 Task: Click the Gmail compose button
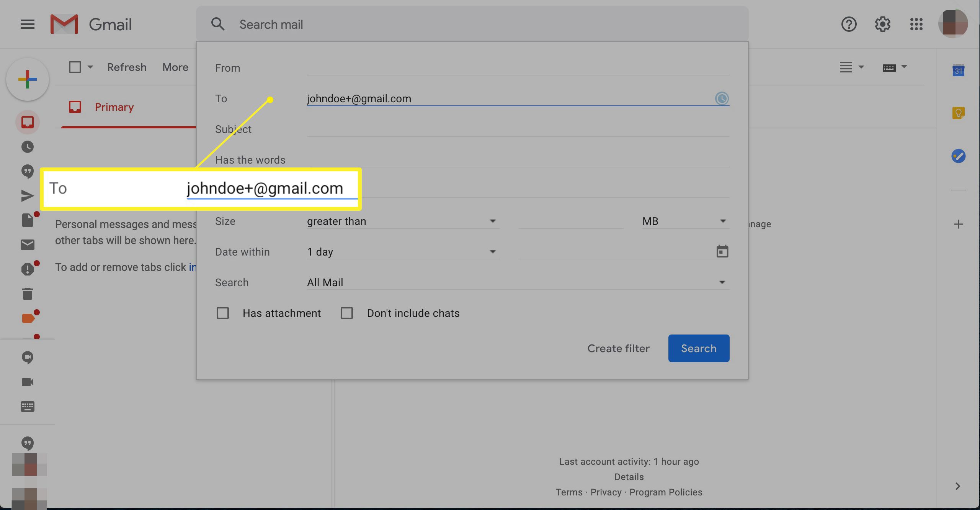coord(27,79)
